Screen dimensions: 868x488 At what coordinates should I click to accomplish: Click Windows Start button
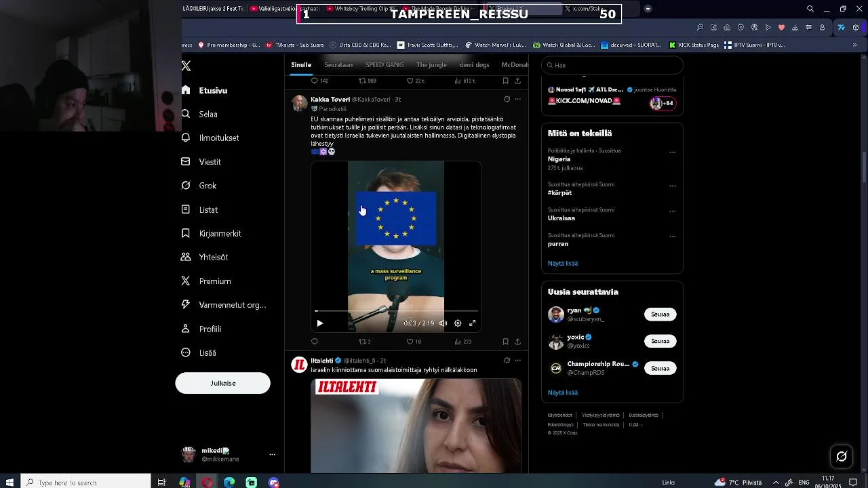9,482
